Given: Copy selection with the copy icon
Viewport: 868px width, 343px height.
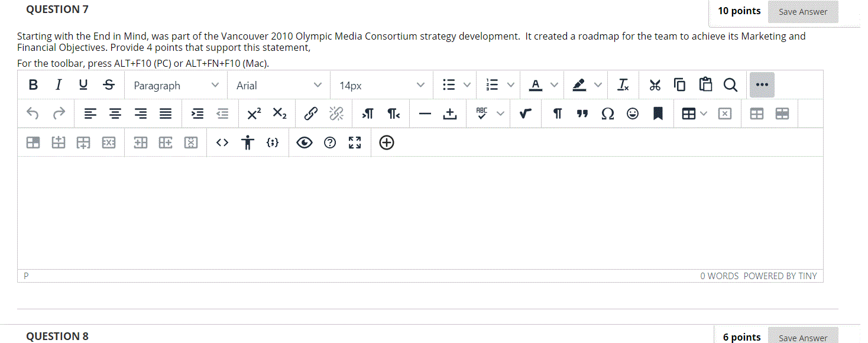Looking at the screenshot, I should pos(679,85).
